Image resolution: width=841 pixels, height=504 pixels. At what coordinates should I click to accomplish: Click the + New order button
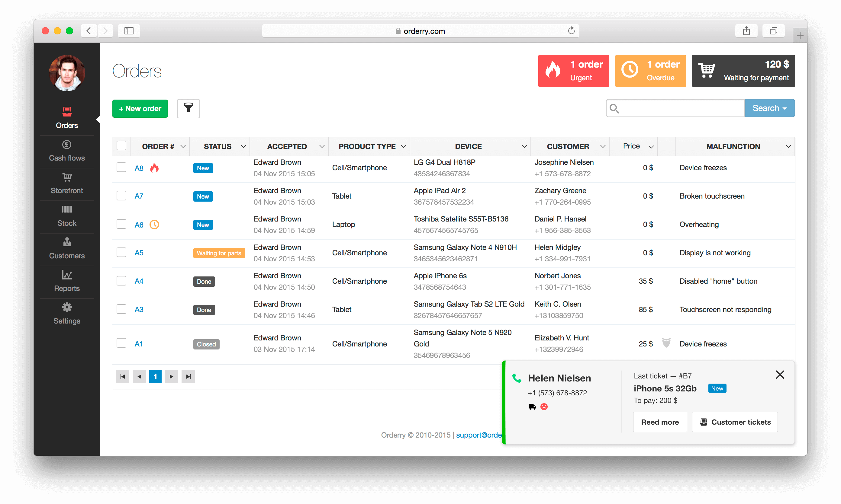pyautogui.click(x=140, y=108)
